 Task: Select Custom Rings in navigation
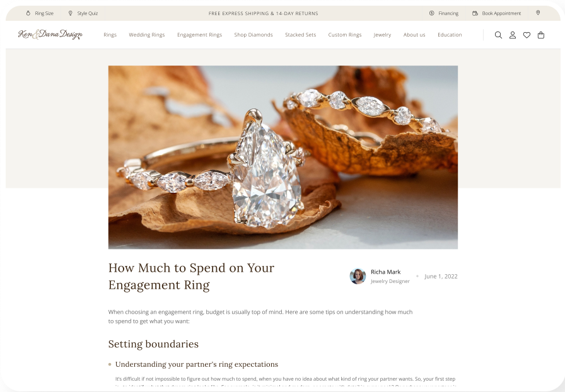coord(345,35)
